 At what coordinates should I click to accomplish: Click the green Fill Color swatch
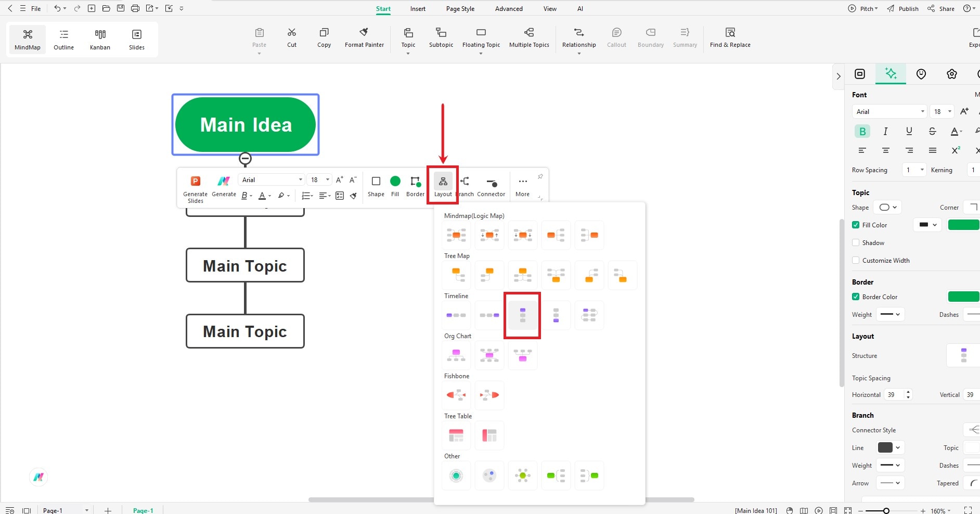click(x=964, y=225)
